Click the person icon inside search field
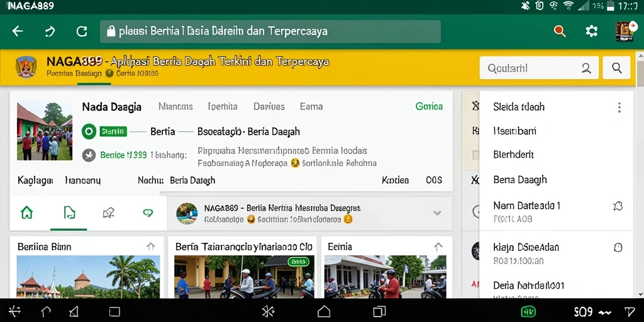The image size is (644, 322). 586,68
